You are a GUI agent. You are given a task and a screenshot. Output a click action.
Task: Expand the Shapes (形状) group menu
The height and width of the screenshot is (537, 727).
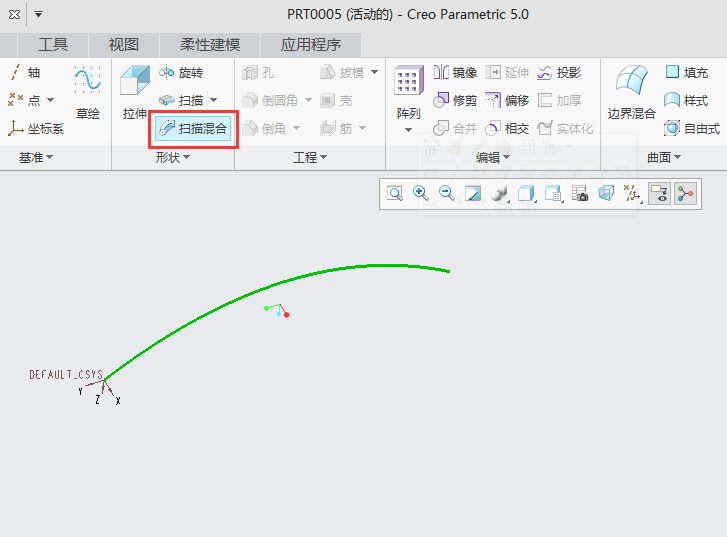point(172,158)
